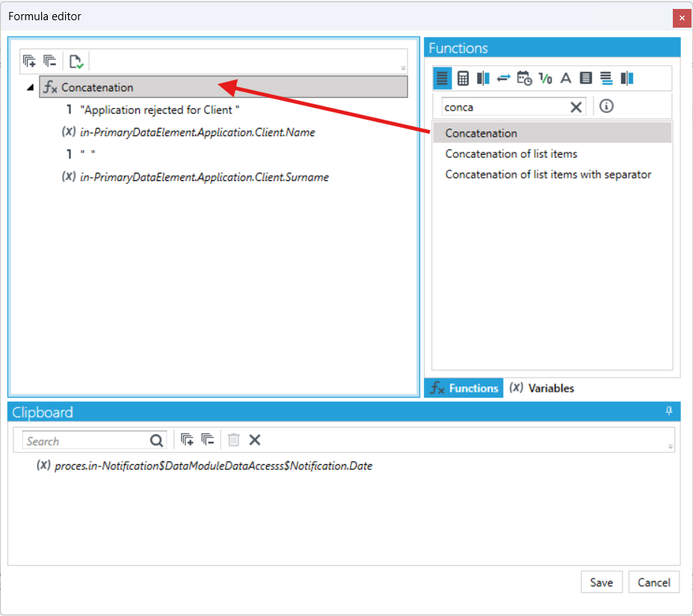The width and height of the screenshot is (693, 616).
Task: Clear the 'conca' function search text
Action: click(x=576, y=107)
